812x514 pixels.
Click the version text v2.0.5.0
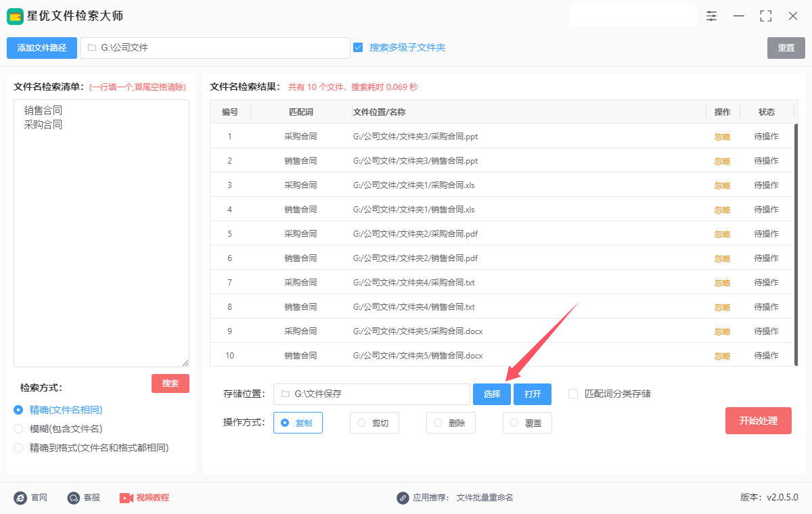point(782,498)
